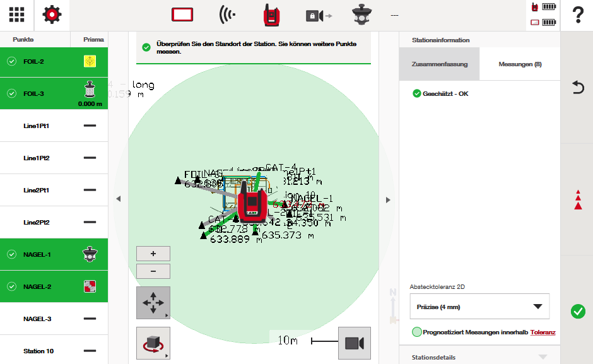Toggle the NAGEL-2 point checkmark
This screenshot has height=364, width=593.
point(11,286)
